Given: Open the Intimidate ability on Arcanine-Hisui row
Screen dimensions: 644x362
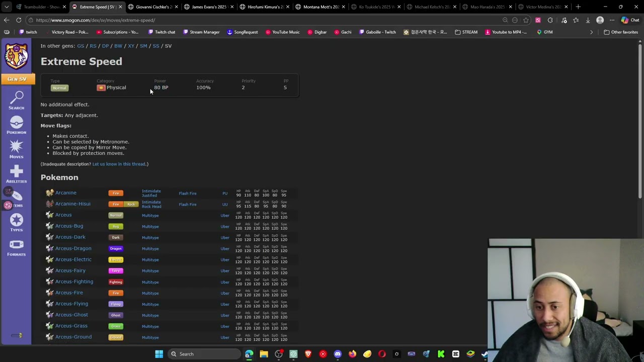Looking at the screenshot, I should click(151, 202).
